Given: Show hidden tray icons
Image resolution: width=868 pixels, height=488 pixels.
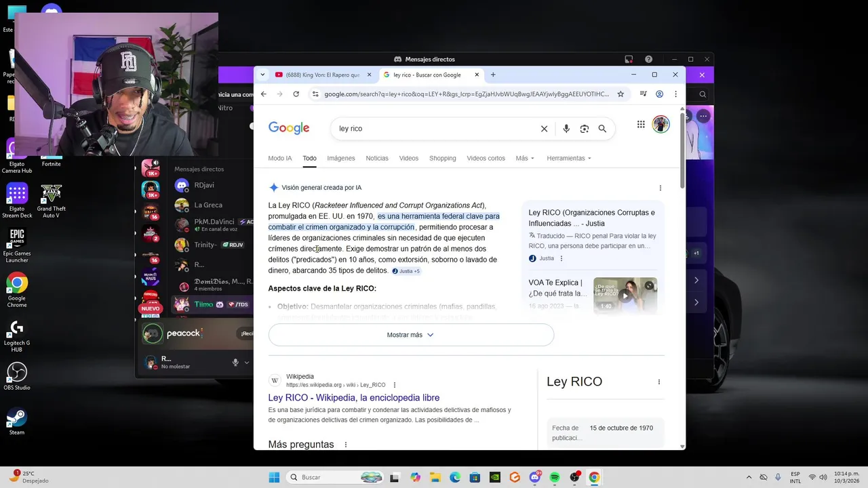Looking at the screenshot, I should pyautogui.click(x=749, y=477).
